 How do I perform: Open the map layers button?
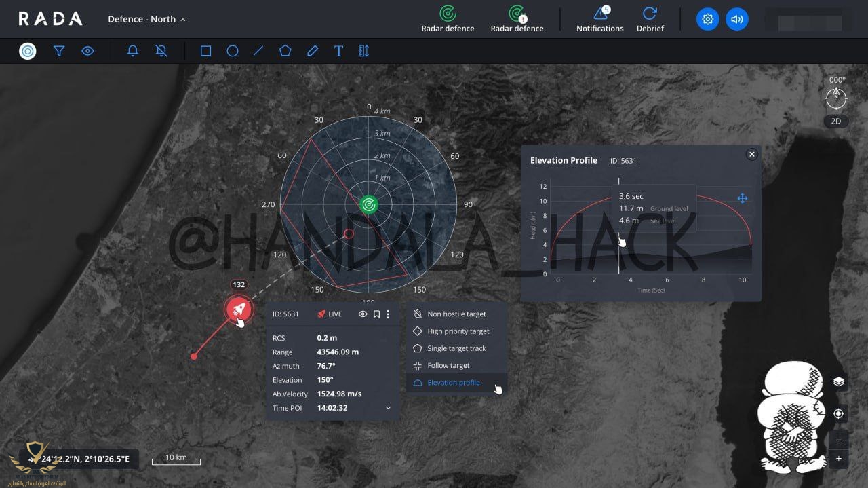[x=839, y=382]
